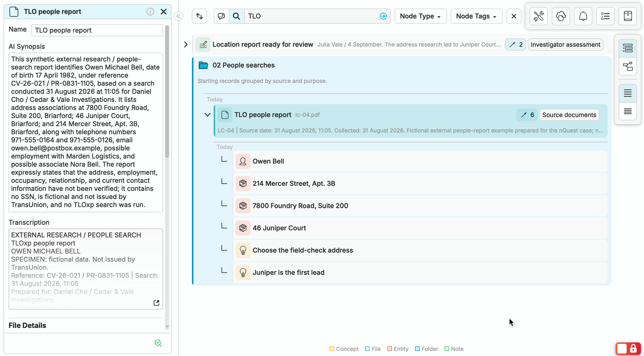Open the task list icon
644x356 pixels.
tap(605, 16)
